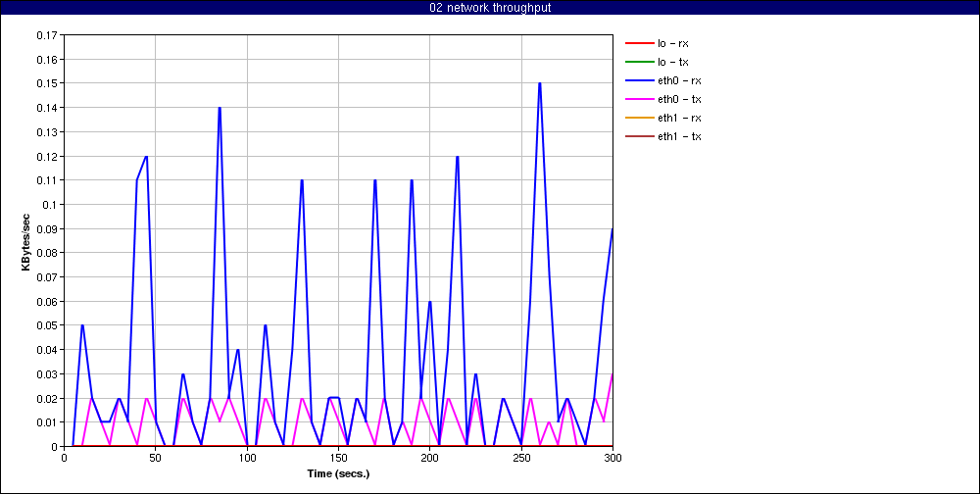980x494 pixels.
Task: Click the 0.1 y-axis tick label
Action: pos(49,205)
